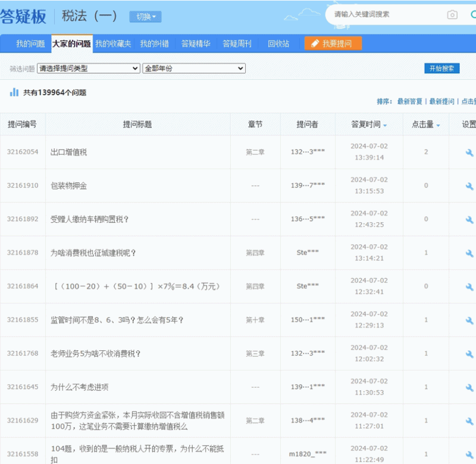The image size is (476, 464).
Task: Click the 开始搜索 button
Action: [443, 68]
